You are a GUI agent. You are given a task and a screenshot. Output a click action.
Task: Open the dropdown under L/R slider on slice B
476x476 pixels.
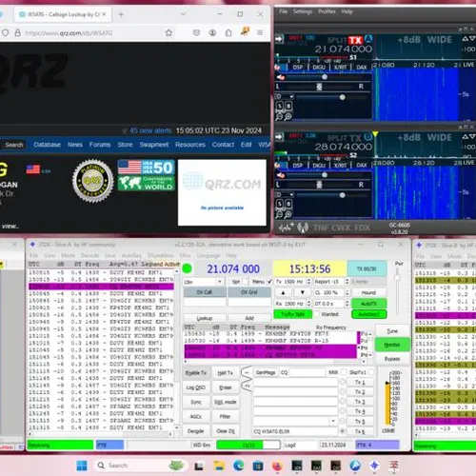tap(284, 194)
